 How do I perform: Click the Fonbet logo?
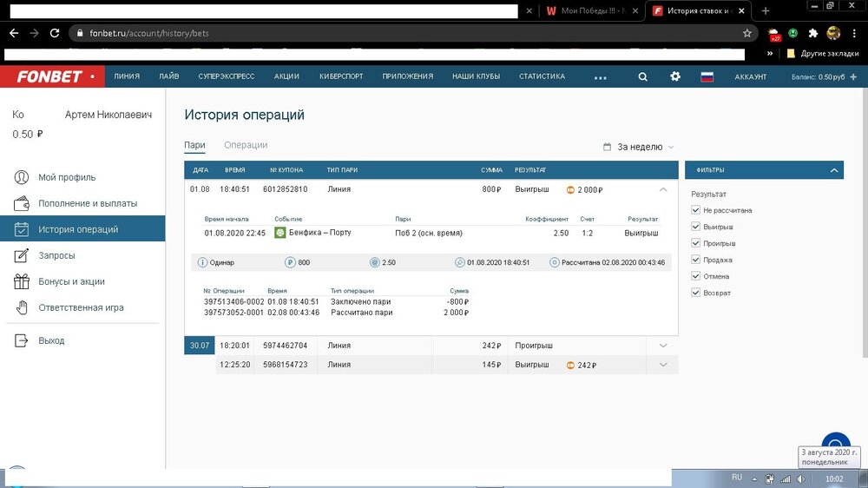pos(53,76)
